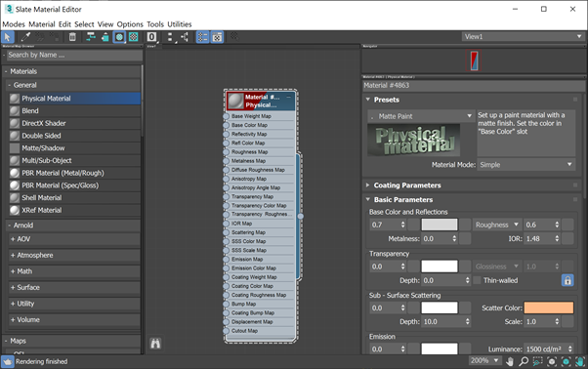The image size is (588, 369).
Task: Select the Zoom magnifier tool
Action: (x=524, y=361)
